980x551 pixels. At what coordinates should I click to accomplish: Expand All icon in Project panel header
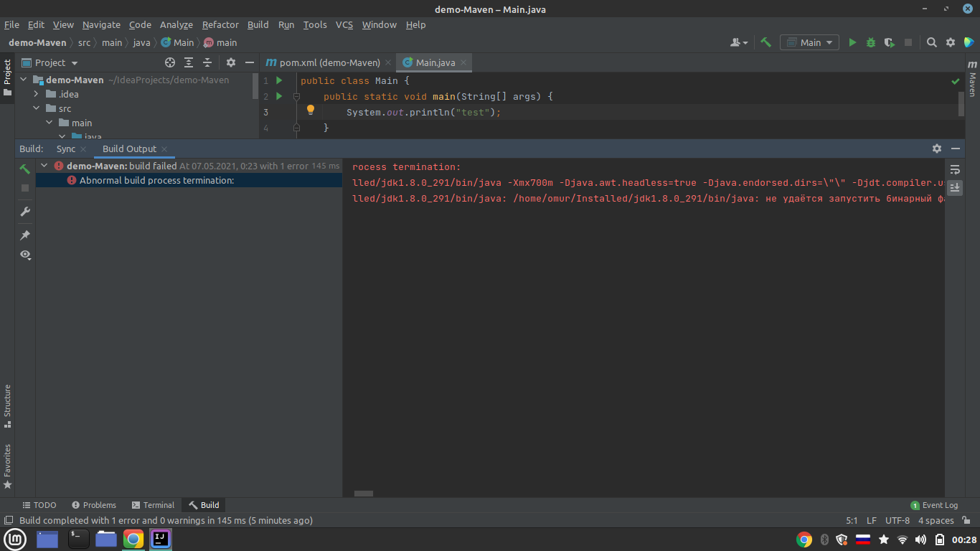[x=189, y=62]
